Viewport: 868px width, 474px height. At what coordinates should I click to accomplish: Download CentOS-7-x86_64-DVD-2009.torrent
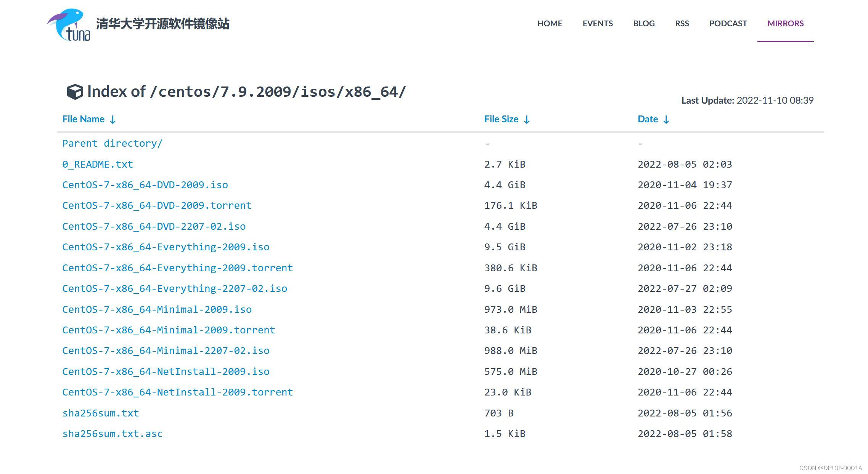point(157,205)
